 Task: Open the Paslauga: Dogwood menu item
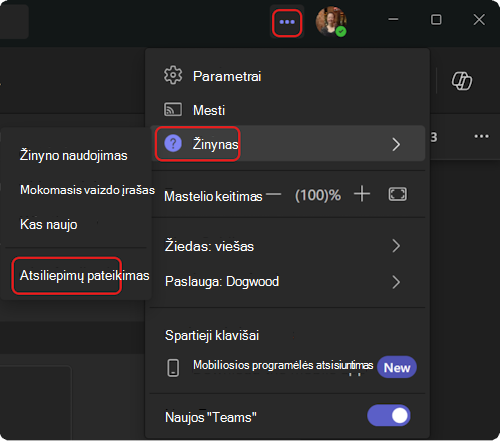[x=287, y=282]
